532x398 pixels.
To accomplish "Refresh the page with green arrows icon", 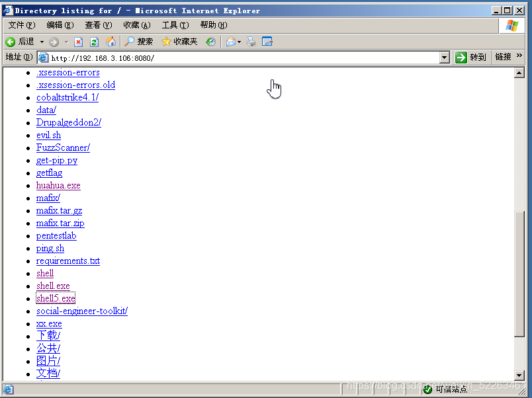I will coord(94,42).
